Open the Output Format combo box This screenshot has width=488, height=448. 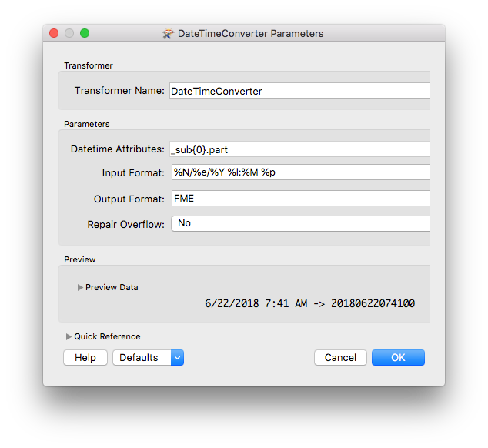pyautogui.click(x=300, y=198)
